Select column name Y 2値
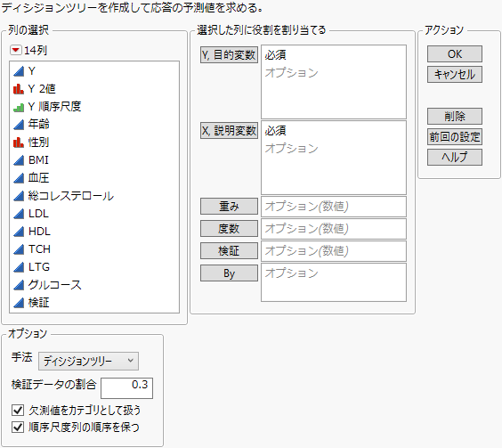 click(42, 89)
